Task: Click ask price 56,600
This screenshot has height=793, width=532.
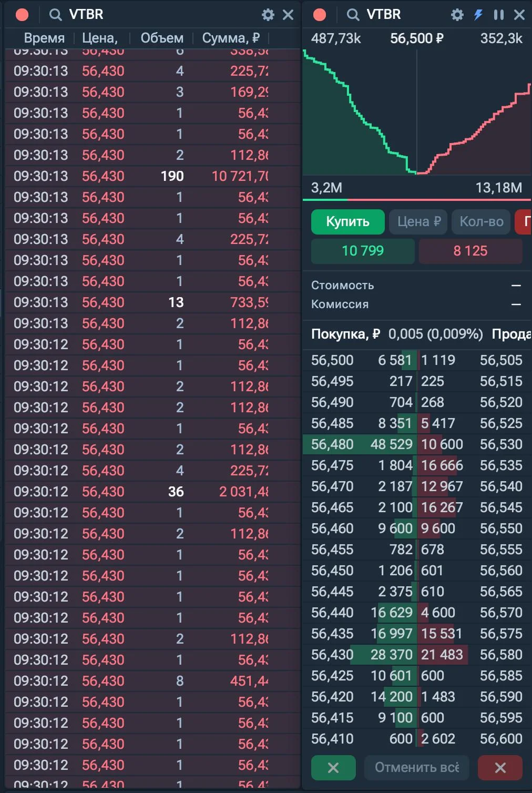Action: coord(501,739)
